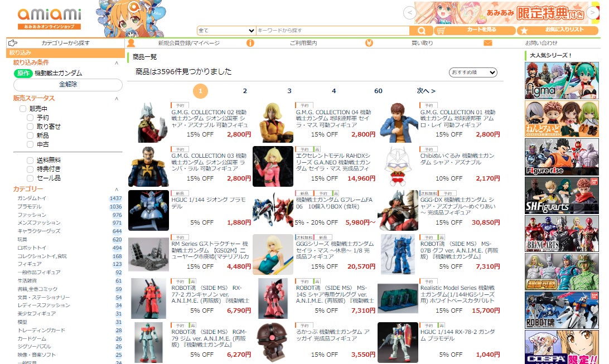Viewport: 609px width, 364px height.
Task: Select the ファッション category
Action: (x=32, y=215)
